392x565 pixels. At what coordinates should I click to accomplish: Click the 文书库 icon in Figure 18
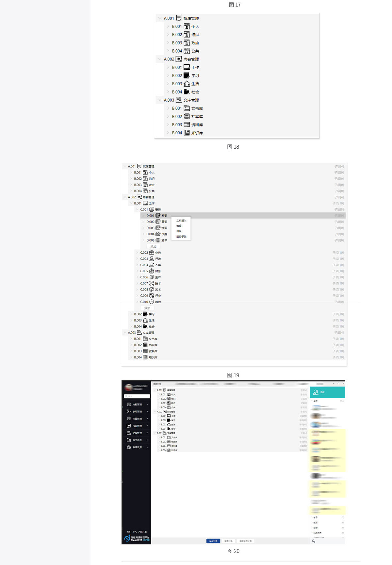coord(187,108)
